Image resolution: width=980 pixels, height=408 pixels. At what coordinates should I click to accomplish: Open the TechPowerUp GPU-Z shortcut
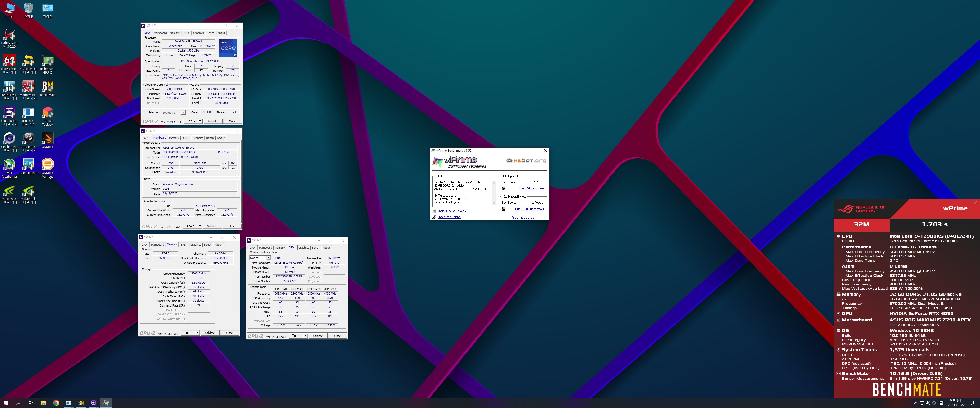47,64
